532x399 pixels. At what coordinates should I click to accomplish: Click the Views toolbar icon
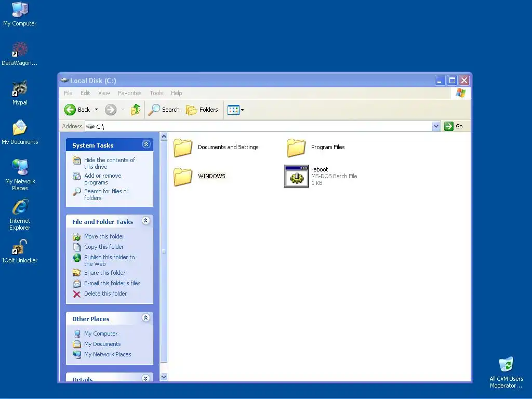click(x=233, y=110)
